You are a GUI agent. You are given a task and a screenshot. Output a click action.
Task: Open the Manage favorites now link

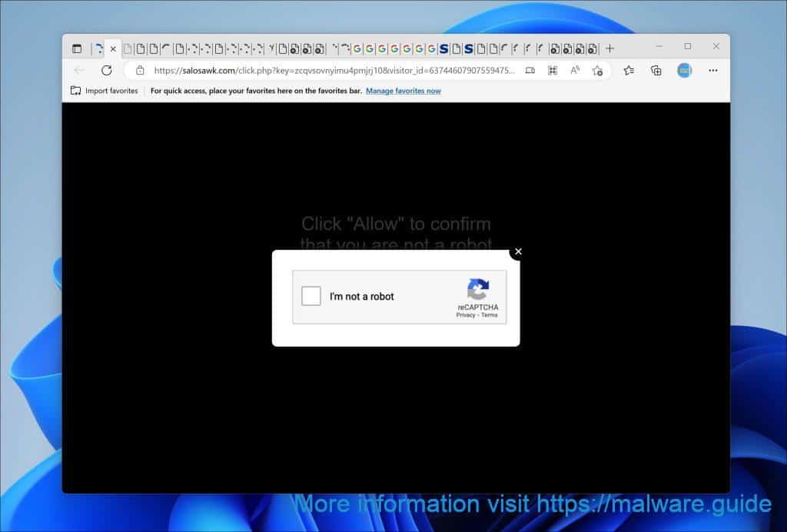[403, 91]
